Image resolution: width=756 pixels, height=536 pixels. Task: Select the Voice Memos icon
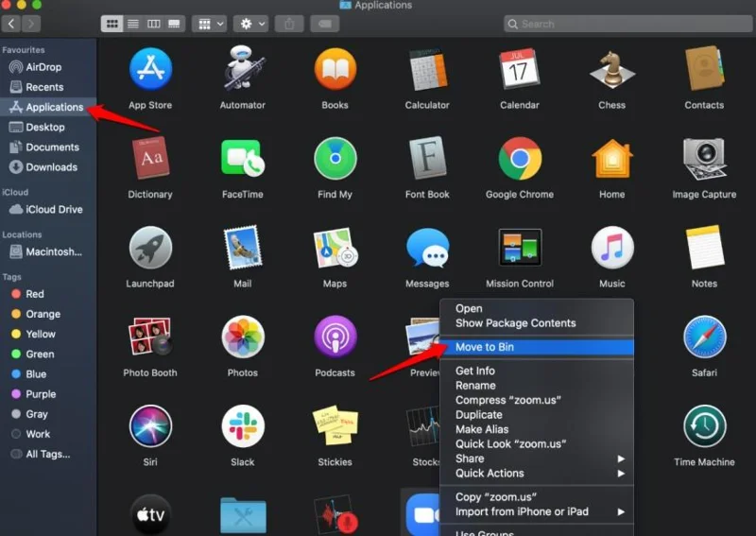click(335, 514)
